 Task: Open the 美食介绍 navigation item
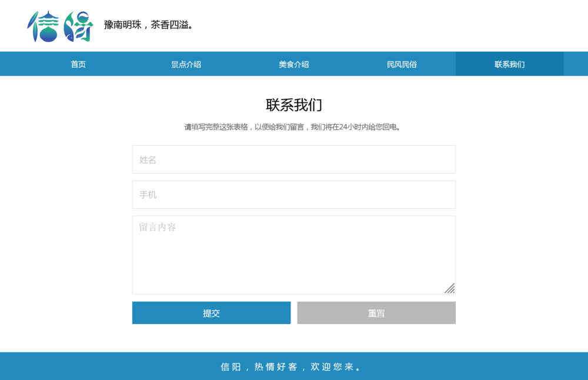(x=293, y=64)
